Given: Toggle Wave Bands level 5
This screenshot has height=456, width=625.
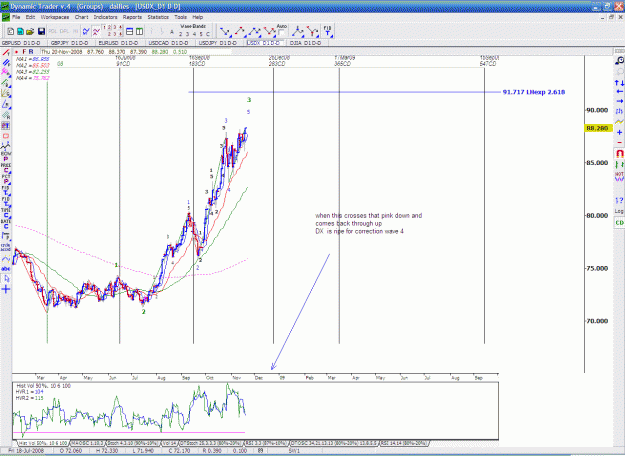Looking at the screenshot, I should coord(201,34).
